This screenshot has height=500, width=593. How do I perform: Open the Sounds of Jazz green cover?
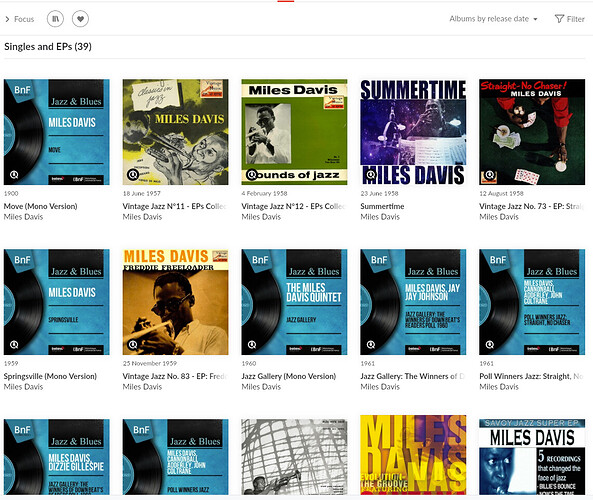[x=294, y=132]
